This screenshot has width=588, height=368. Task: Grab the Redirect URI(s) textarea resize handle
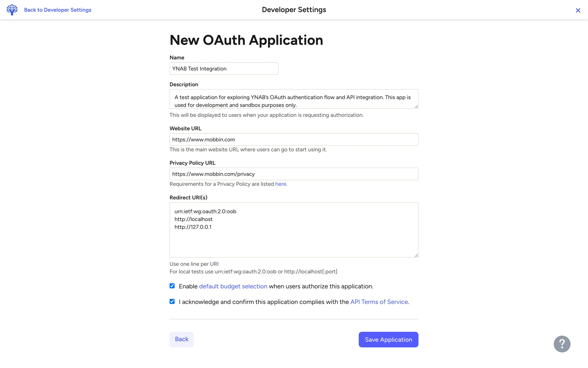[x=416, y=255]
